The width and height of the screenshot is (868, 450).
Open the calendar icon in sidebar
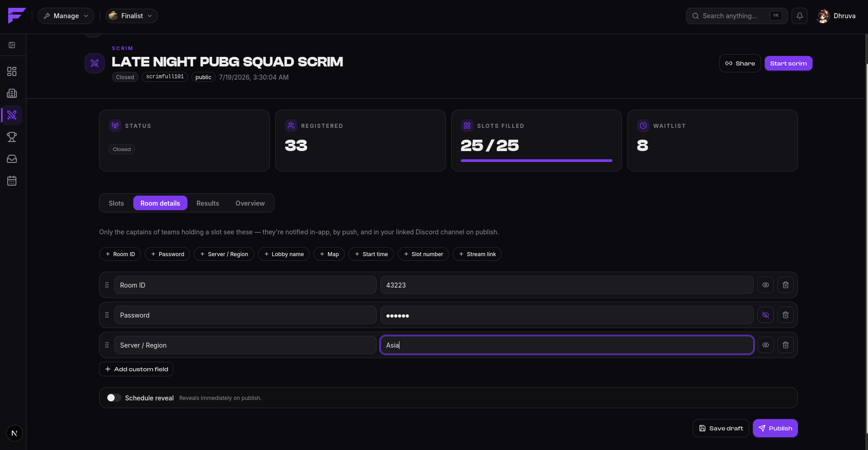(x=12, y=181)
